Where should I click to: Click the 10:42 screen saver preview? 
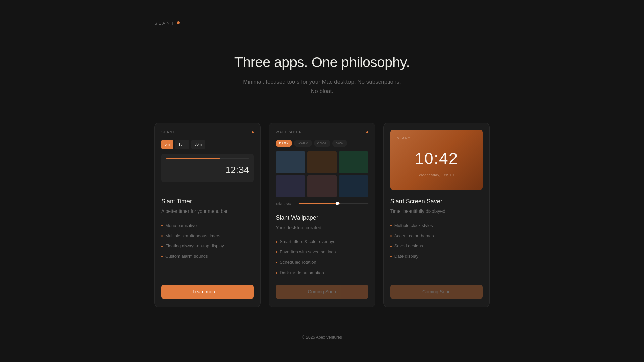pos(436,159)
